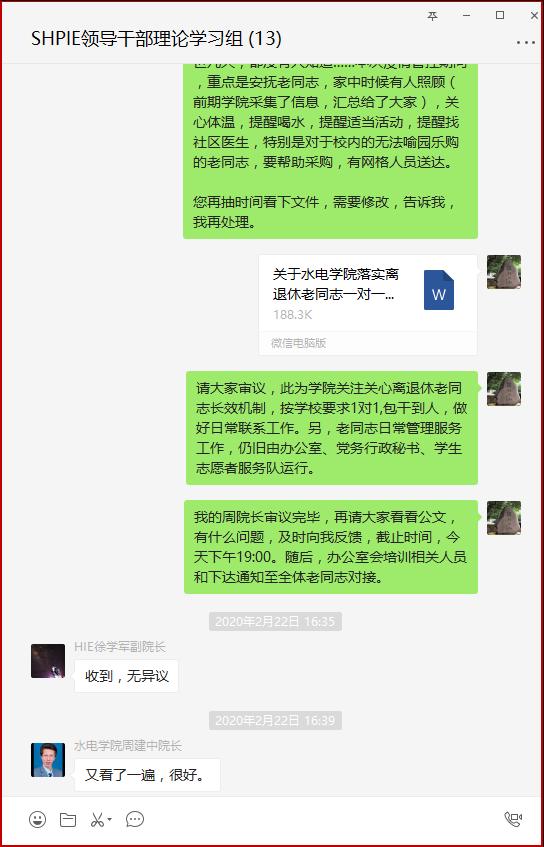The image size is (544, 847).
Task: Open the send file folder icon
Action: click(x=68, y=819)
